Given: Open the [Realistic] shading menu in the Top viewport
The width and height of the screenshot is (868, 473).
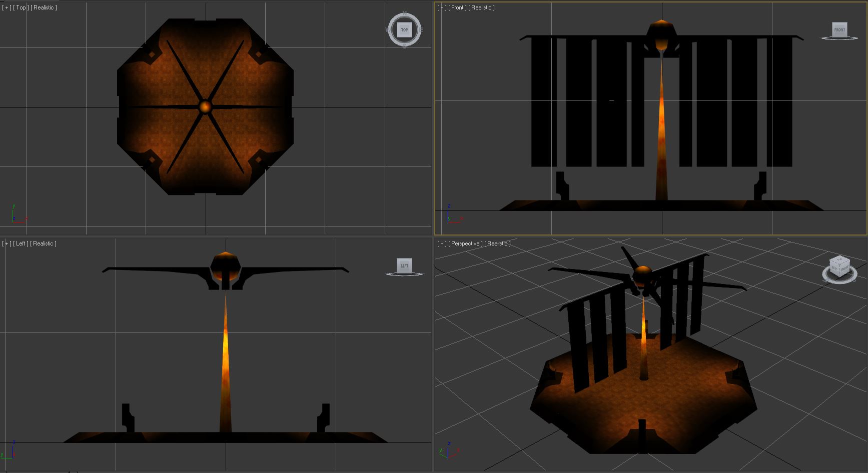Looking at the screenshot, I should (x=44, y=7).
